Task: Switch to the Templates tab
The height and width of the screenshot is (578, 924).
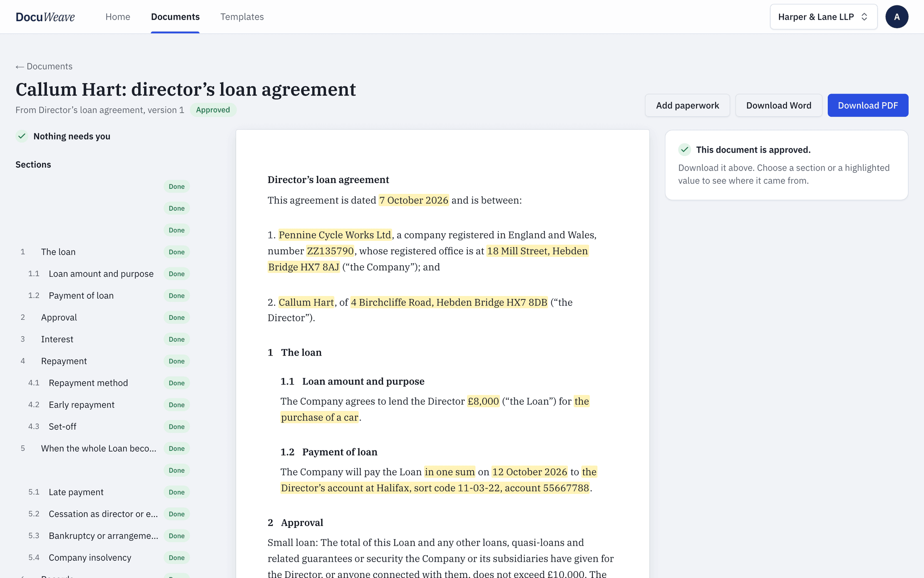Action: (x=242, y=17)
